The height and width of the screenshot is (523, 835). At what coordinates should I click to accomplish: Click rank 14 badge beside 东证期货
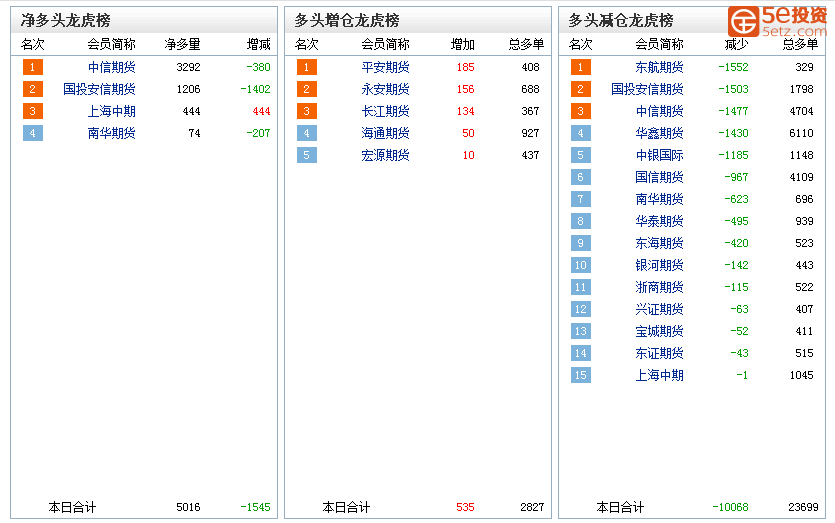tap(580, 353)
